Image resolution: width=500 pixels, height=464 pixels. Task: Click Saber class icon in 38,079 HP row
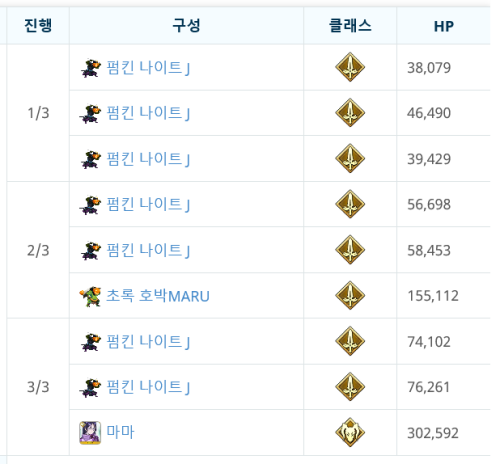[x=350, y=67]
